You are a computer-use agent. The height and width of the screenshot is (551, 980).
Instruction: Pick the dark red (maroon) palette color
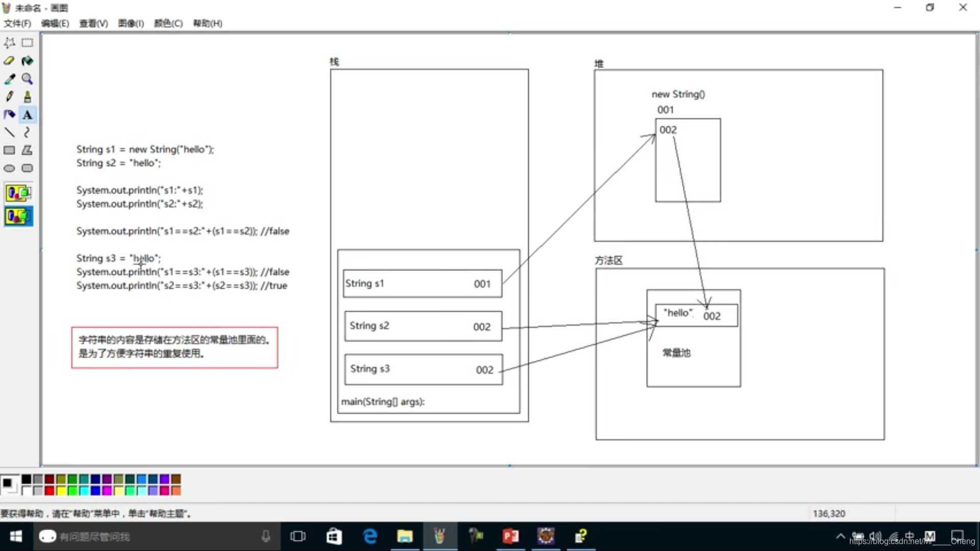pyautogui.click(x=49, y=479)
